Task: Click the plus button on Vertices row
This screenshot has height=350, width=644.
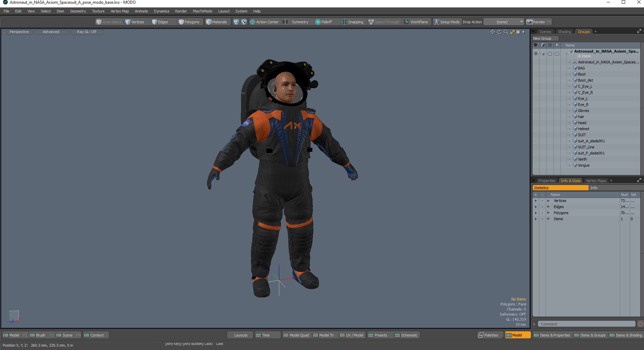Action: (x=536, y=201)
